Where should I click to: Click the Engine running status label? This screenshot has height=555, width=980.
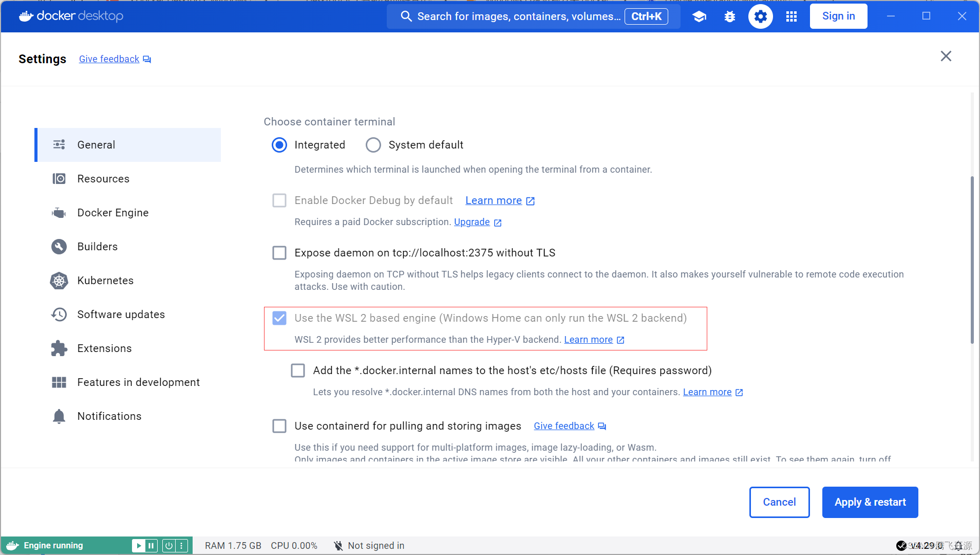click(x=53, y=546)
